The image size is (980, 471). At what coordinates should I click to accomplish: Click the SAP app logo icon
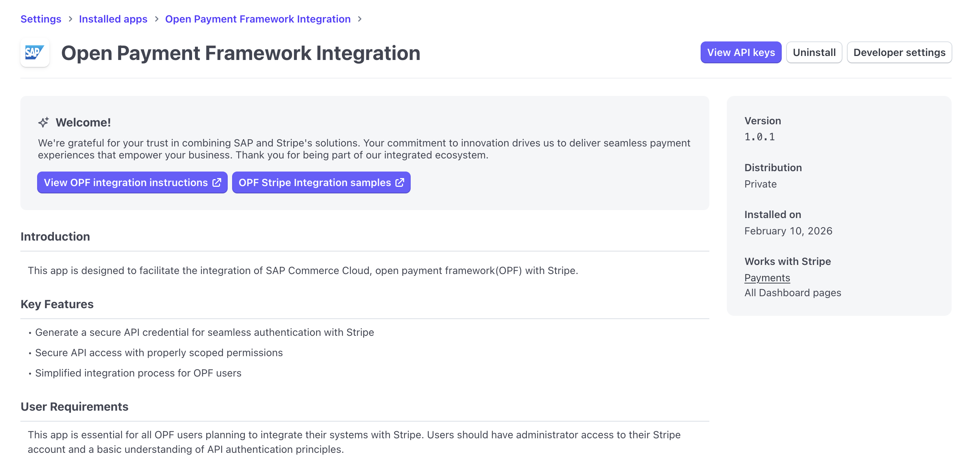coord(35,52)
